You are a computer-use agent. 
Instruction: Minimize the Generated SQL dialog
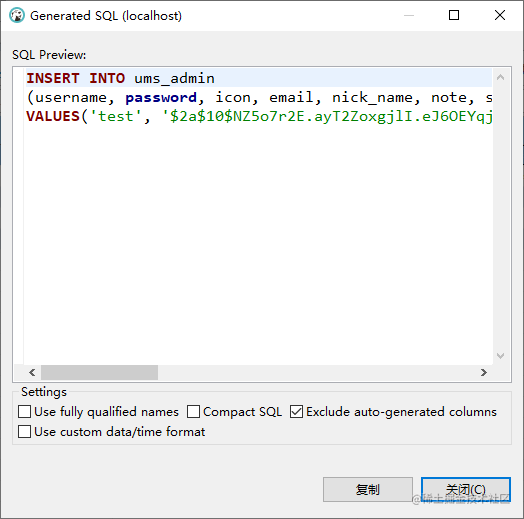click(409, 15)
